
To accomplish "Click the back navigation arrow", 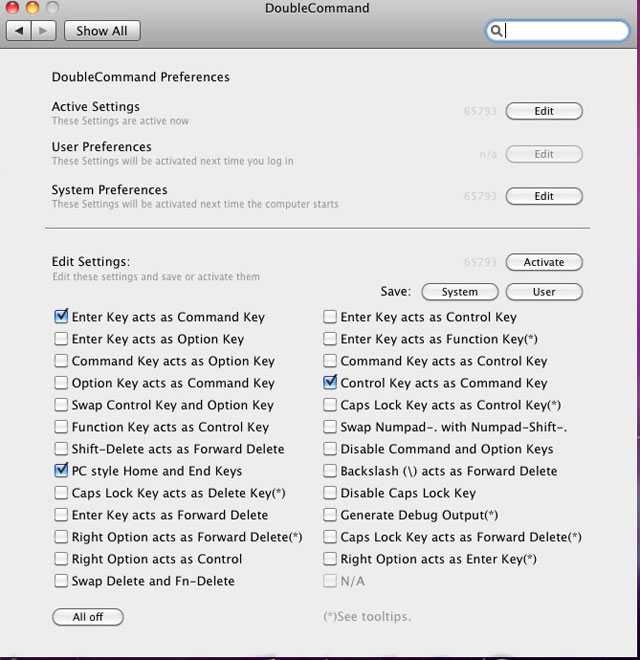I will [19, 31].
